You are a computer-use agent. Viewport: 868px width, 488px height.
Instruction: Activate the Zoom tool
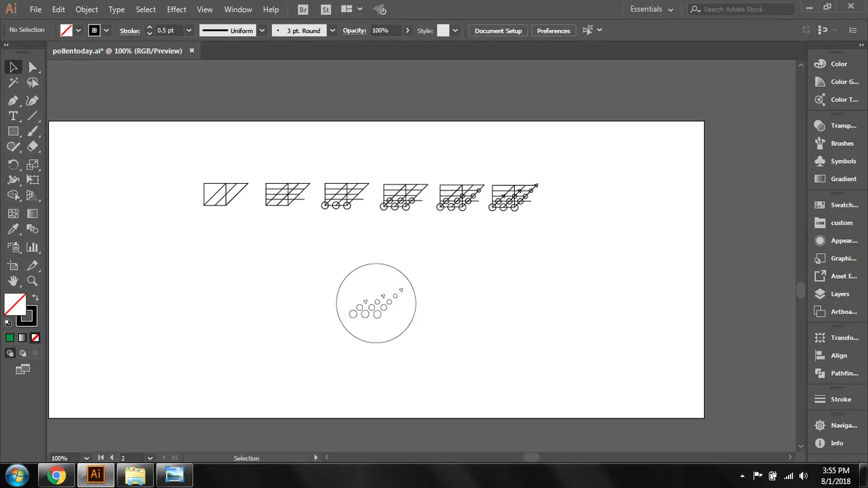coord(33,281)
